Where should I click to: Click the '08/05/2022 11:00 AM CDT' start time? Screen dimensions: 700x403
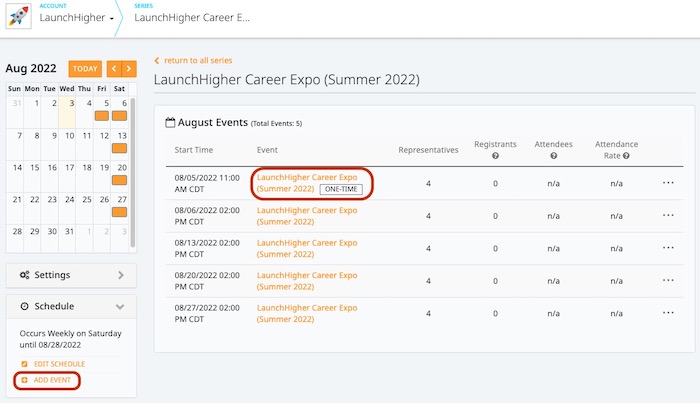[207, 183]
